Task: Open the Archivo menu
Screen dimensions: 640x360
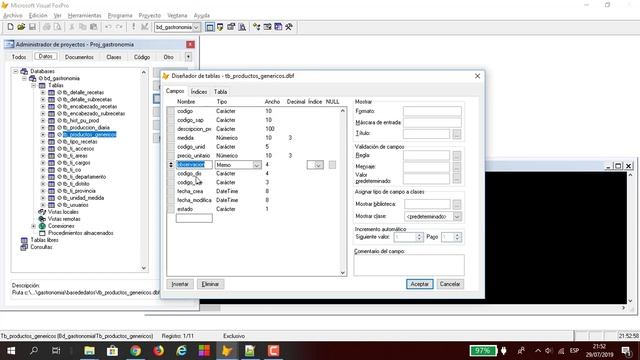Action: point(13,16)
